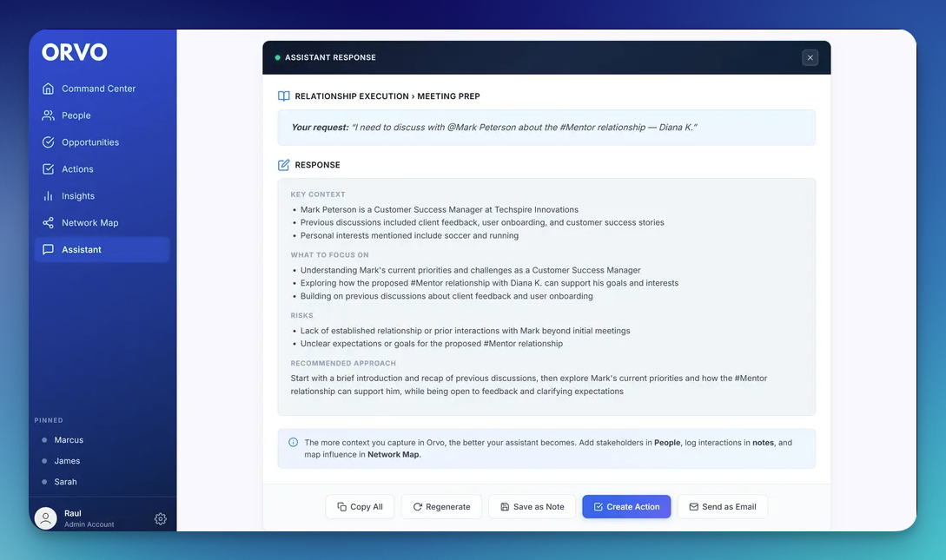
Task: Click Save as Note
Action: (532, 507)
